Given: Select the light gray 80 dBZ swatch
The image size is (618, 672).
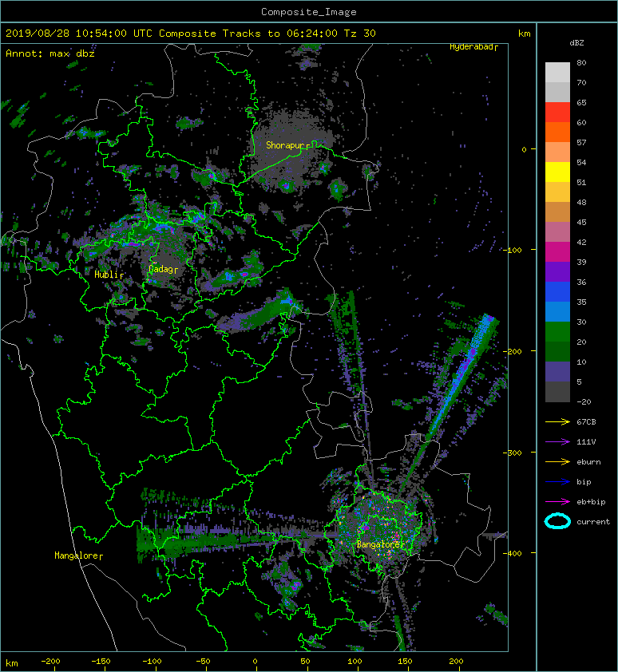Looking at the screenshot, I should [557, 72].
